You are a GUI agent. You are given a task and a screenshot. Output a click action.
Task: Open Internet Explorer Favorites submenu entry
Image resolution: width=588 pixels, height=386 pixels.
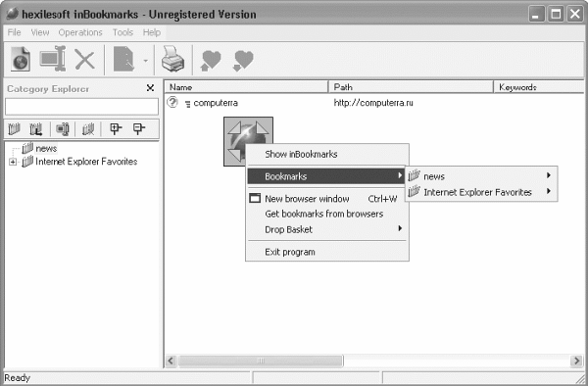[481, 192]
